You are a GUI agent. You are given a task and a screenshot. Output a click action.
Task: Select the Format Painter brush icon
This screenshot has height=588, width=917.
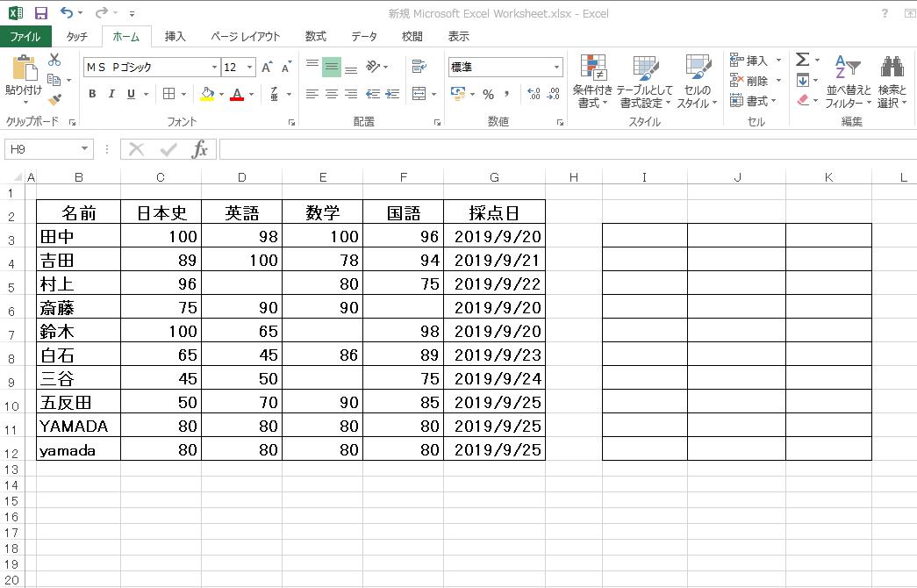click(x=54, y=100)
